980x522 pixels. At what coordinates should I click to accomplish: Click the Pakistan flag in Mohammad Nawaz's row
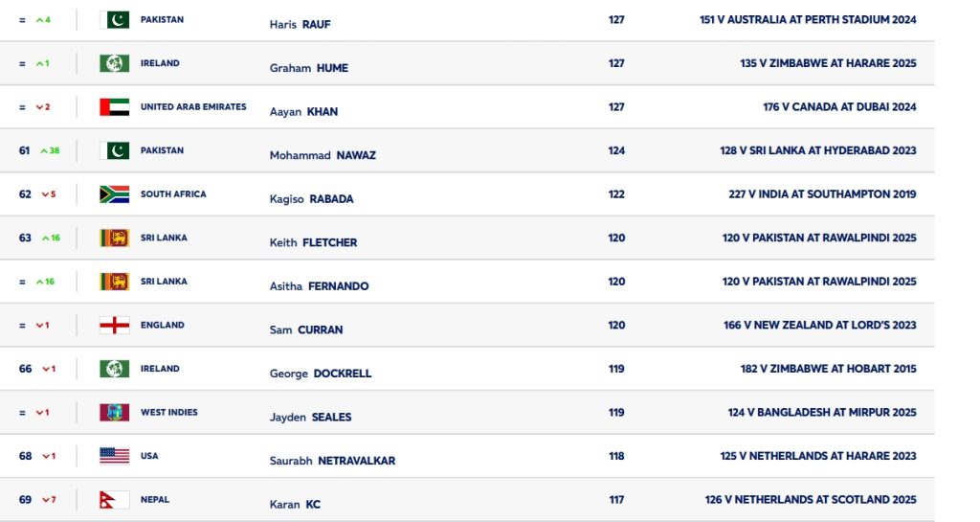click(x=114, y=150)
